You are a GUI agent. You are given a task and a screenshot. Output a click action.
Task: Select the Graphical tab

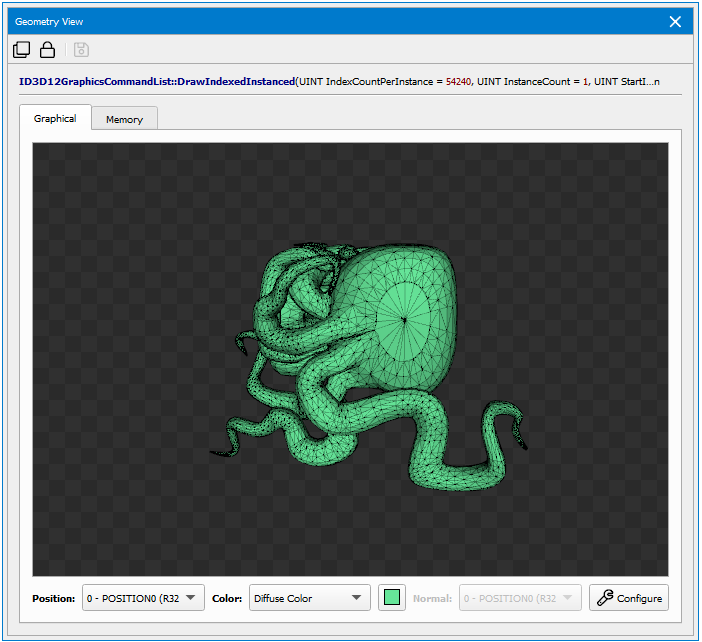click(55, 118)
